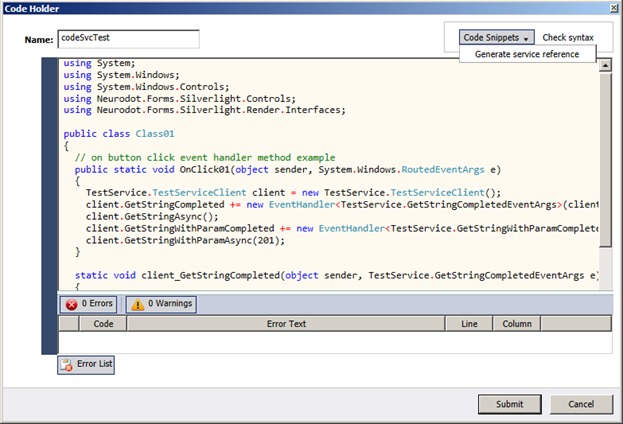Click the 'OnClick01' method name

pyautogui.click(x=205, y=170)
